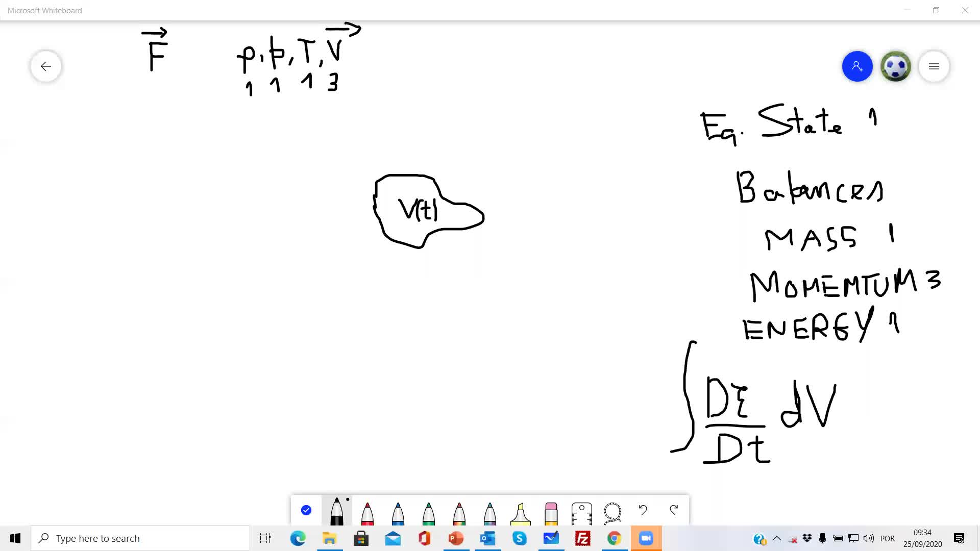Click the blue checkmark done-inking button

point(306,510)
